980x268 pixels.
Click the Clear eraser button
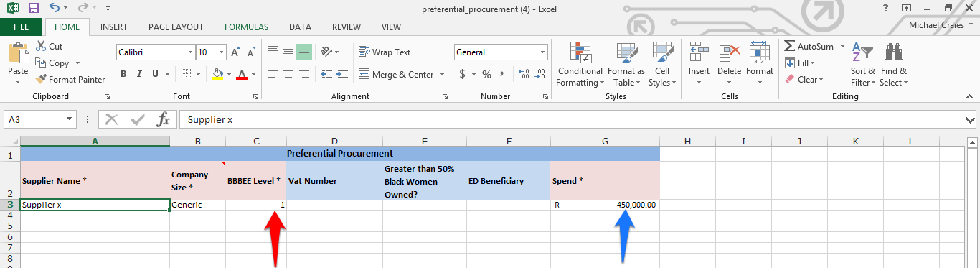click(804, 80)
